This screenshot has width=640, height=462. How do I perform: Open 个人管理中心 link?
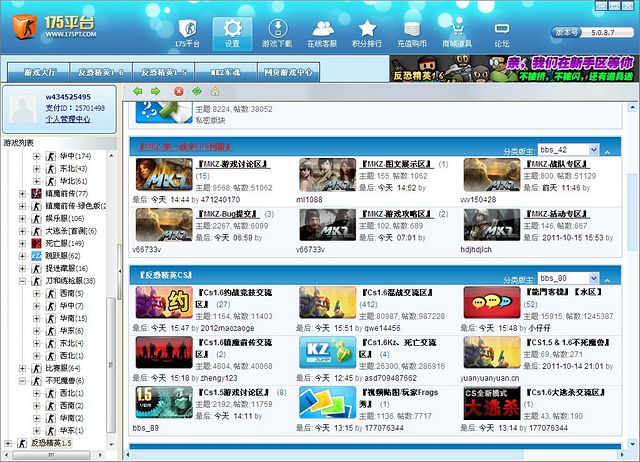coord(68,119)
